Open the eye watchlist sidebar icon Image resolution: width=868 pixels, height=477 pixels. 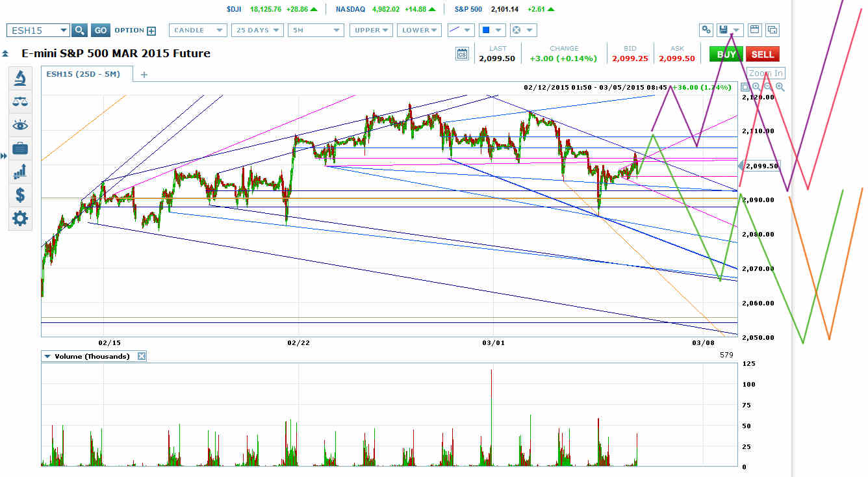[20, 125]
